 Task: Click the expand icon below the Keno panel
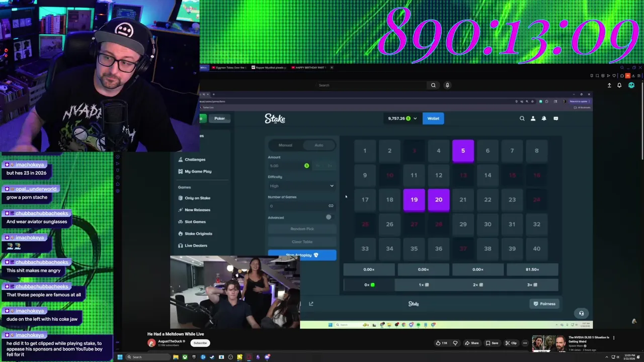coord(311,304)
